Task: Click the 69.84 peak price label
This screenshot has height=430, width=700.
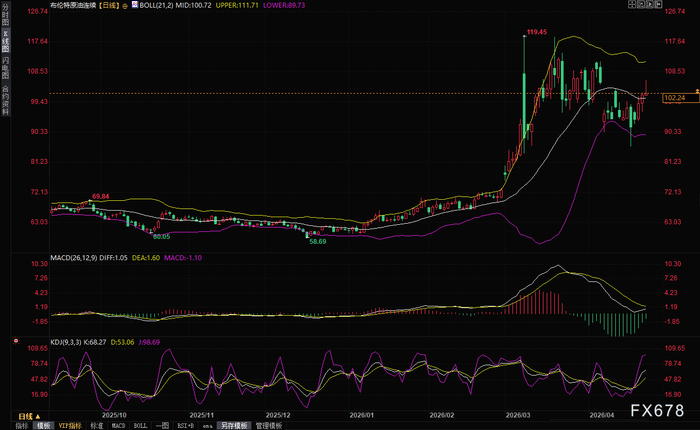Action: [x=101, y=196]
